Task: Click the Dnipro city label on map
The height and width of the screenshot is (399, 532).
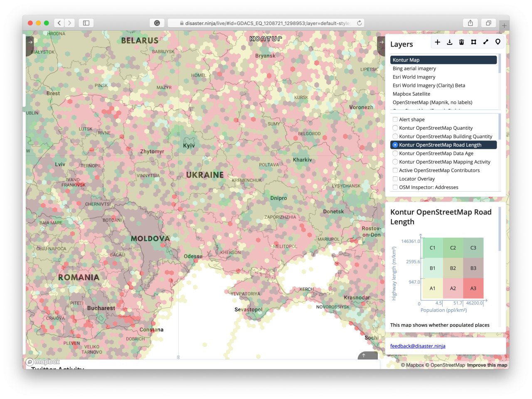Action: [278, 198]
